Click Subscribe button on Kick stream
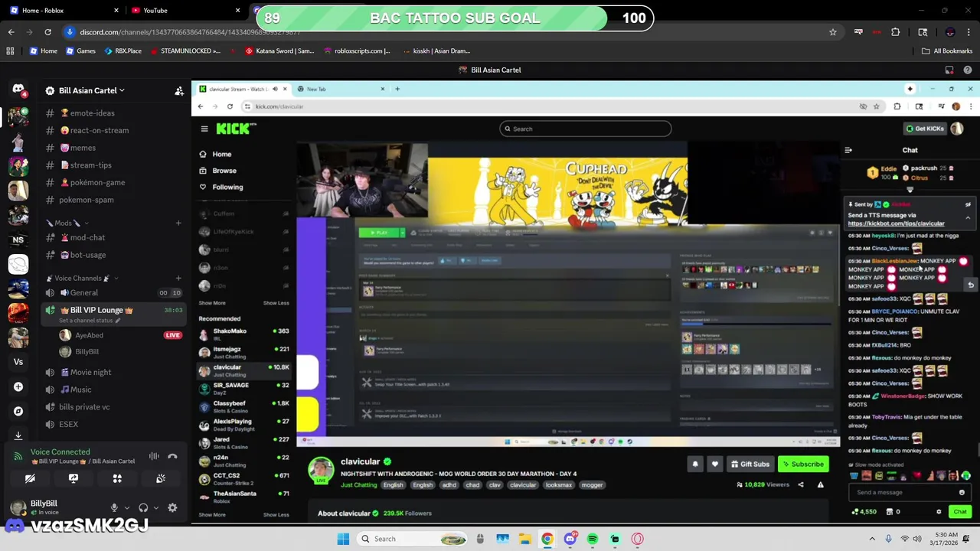The width and height of the screenshot is (980, 551). (802, 465)
